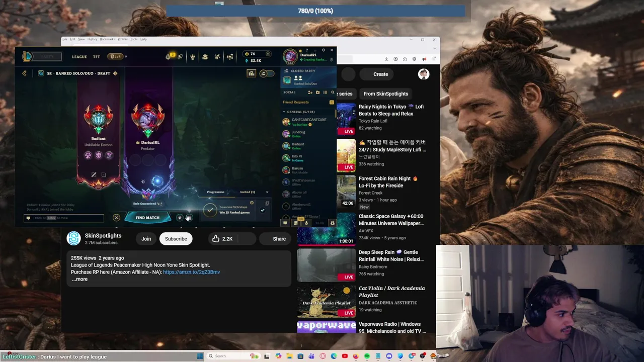Select the From SkinSpotlights filter chip
The height and width of the screenshot is (362, 644).
[x=386, y=94]
